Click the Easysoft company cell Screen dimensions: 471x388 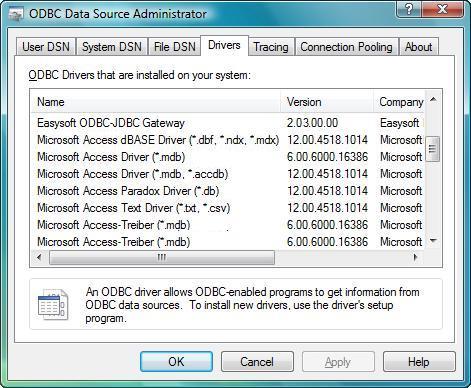pos(399,123)
